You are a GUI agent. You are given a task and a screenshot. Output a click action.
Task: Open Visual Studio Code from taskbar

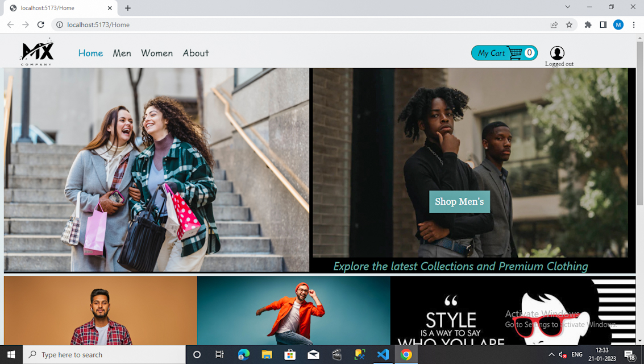pyautogui.click(x=383, y=354)
